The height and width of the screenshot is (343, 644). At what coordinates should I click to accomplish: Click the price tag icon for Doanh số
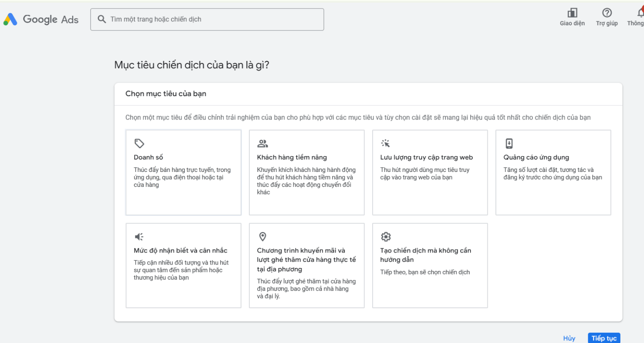point(139,143)
